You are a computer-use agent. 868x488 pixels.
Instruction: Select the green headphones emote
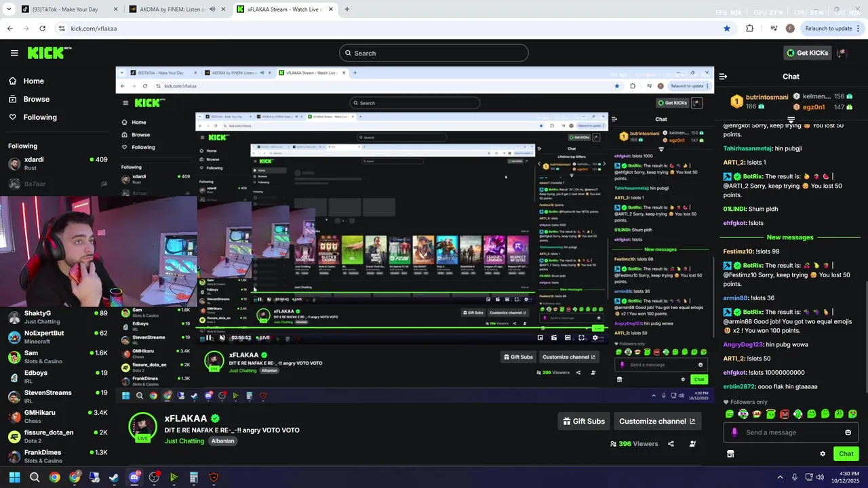[x=798, y=414]
